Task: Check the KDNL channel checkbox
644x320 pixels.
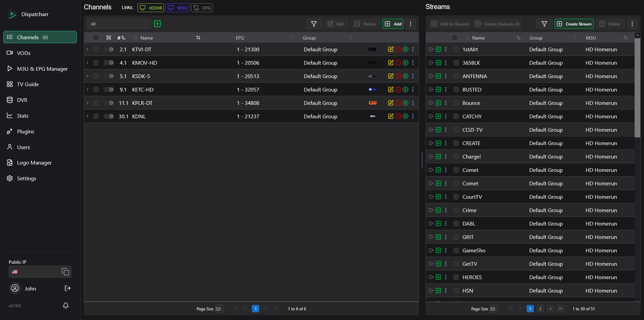Action: click(x=96, y=116)
